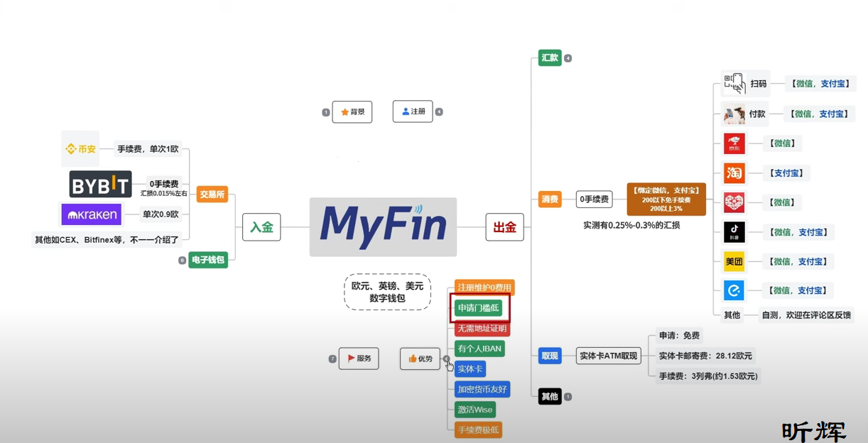Viewport: 868px width, 443px height.
Task: Click the Ele.me blue icon
Action: [734, 290]
